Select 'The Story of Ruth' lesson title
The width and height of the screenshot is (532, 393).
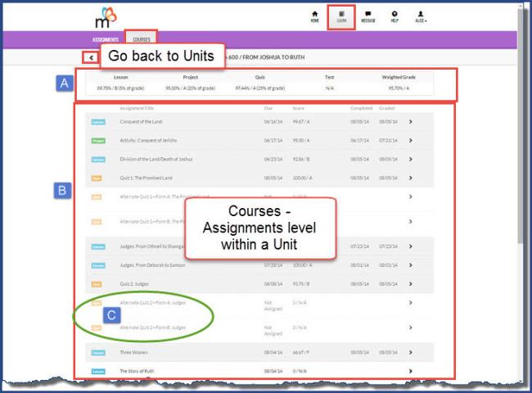tap(137, 371)
